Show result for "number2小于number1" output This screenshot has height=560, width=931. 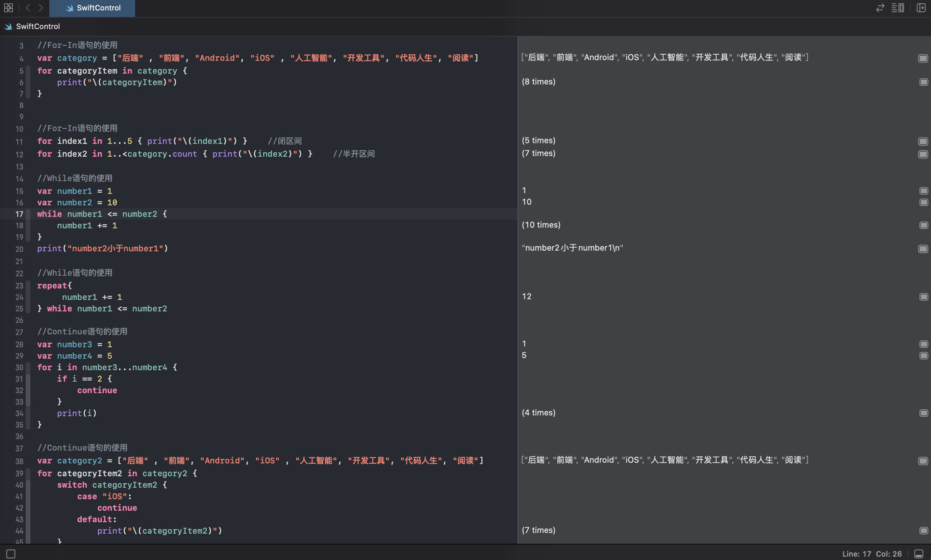click(923, 249)
